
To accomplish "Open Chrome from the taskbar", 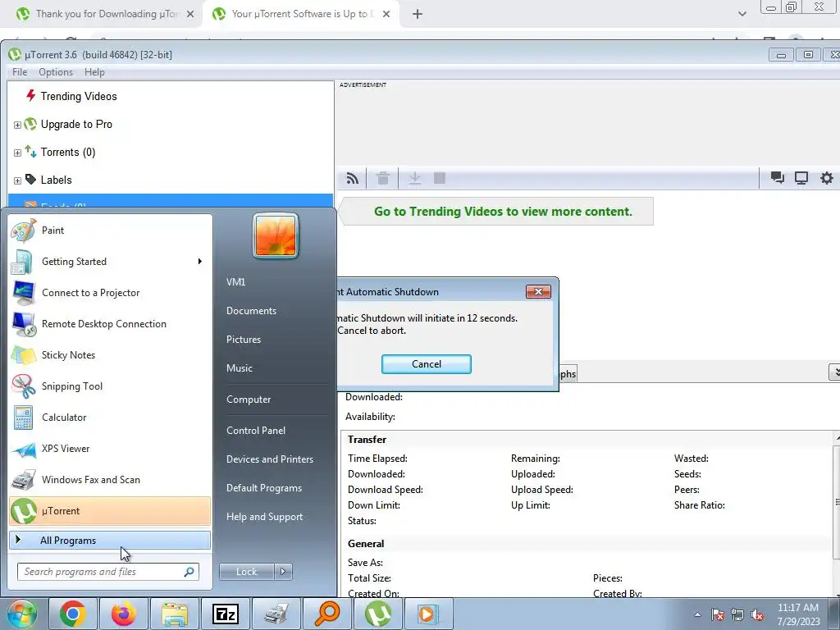I will (x=73, y=614).
